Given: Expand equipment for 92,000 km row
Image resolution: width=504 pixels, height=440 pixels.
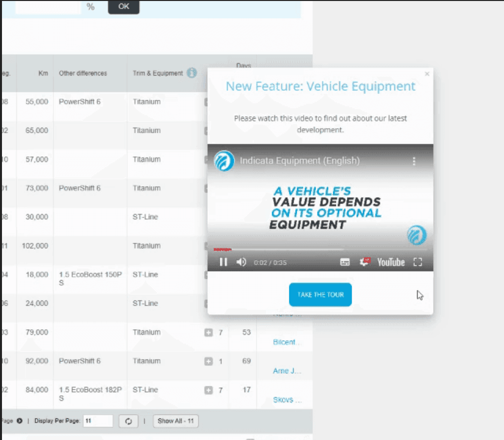Looking at the screenshot, I should (209, 361).
